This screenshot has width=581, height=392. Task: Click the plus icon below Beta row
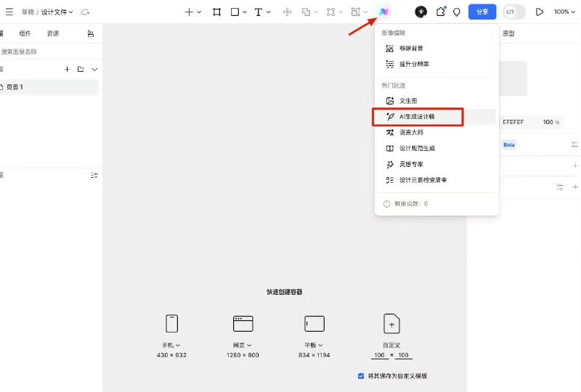point(575,166)
